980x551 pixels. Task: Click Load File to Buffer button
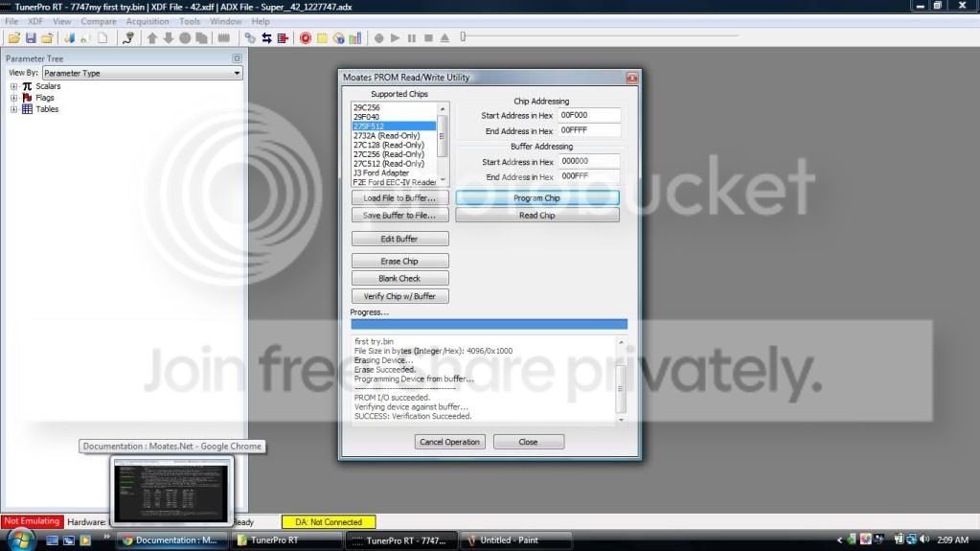coord(400,198)
